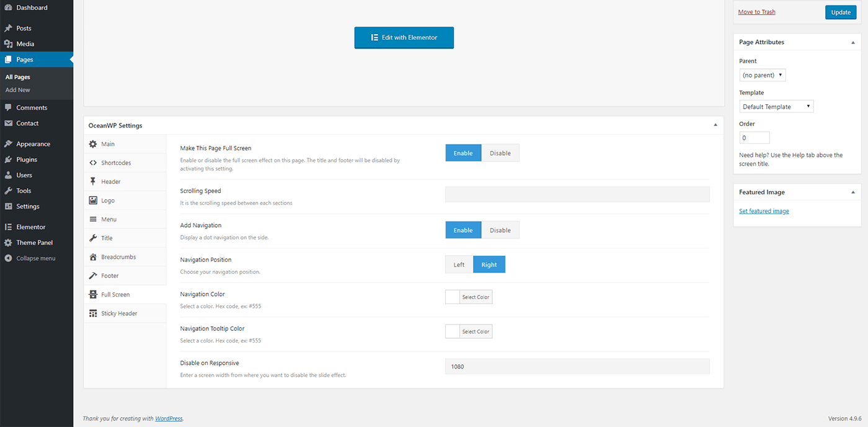
Task: Open the WordPress footer link
Action: click(169, 418)
